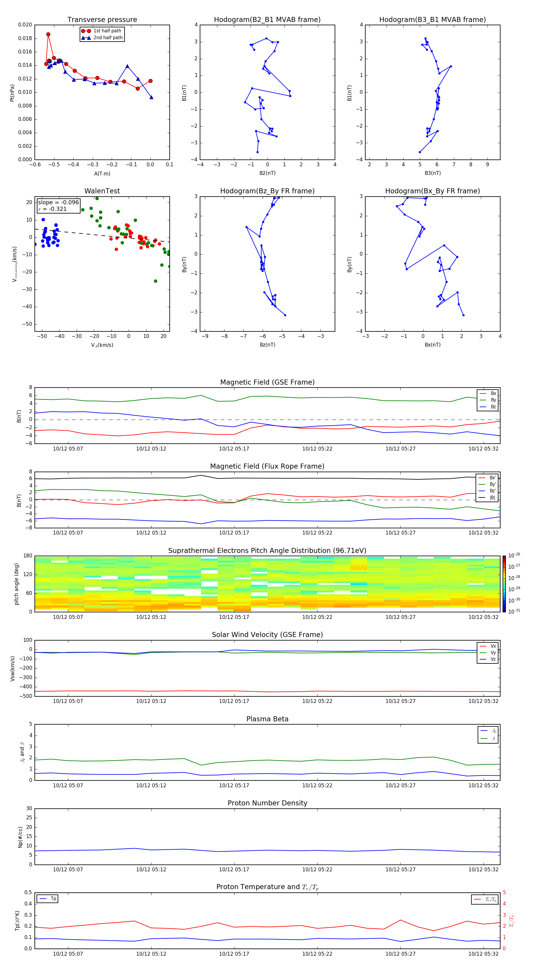
Task: Select the Suprathermal Electrons Pitch Angle Distribution title
Action: click(267, 551)
